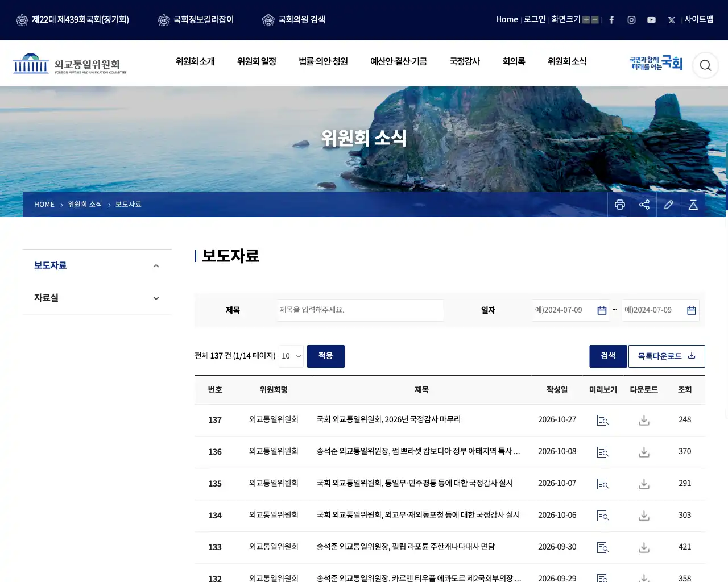This screenshot has height=582, width=728.
Task: Click the 검색 search button
Action: [x=608, y=356]
